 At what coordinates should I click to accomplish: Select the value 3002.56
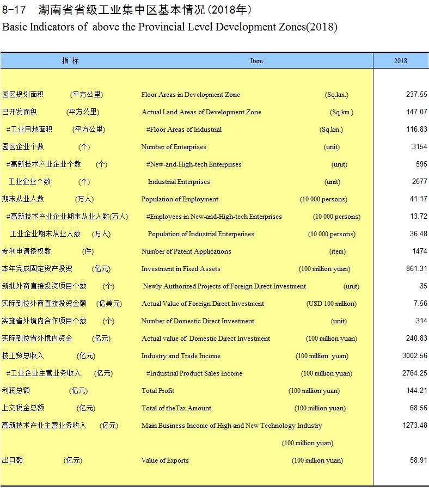point(415,355)
